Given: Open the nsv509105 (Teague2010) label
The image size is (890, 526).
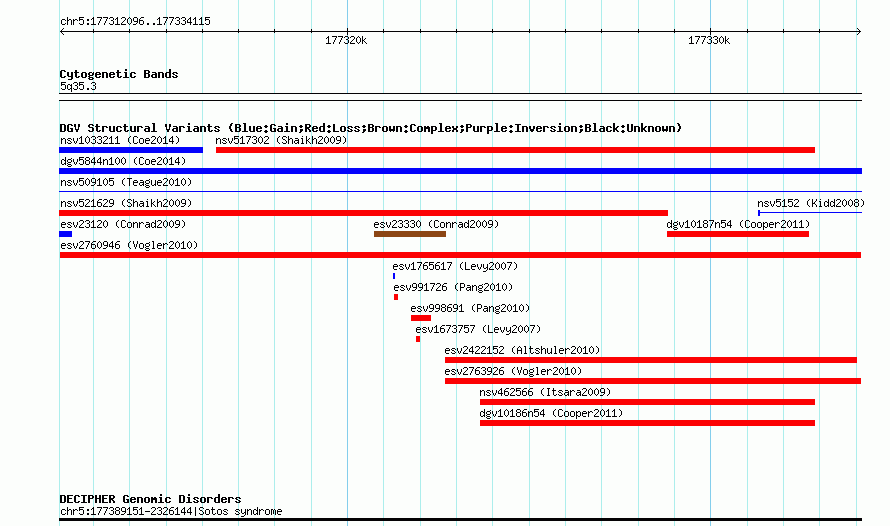Looking at the screenshot, I should coord(126,182).
